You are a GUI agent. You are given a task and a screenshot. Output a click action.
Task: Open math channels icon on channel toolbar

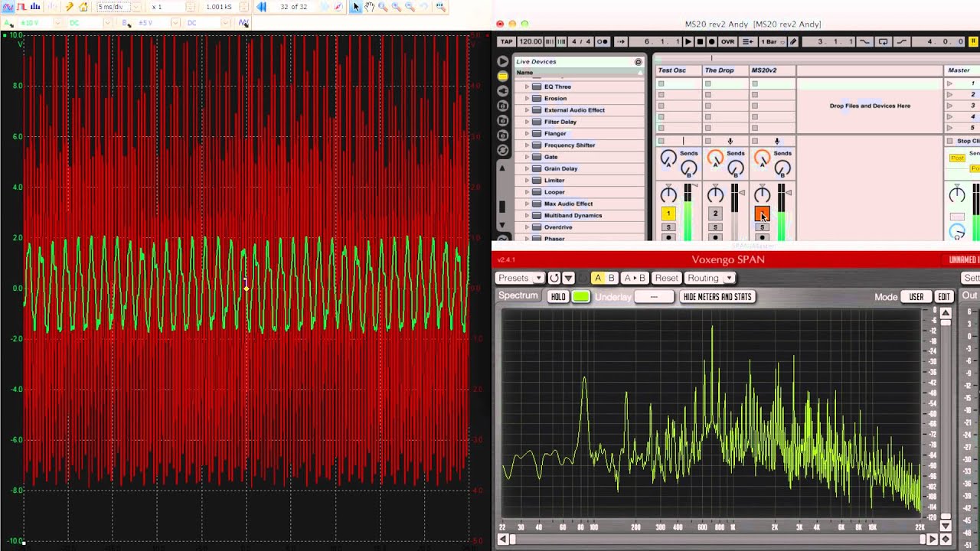click(x=243, y=23)
